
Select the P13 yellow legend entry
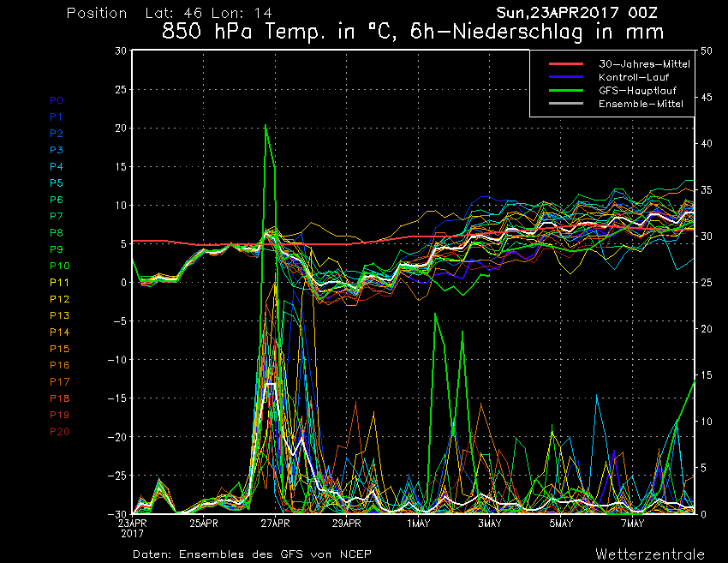[59, 315]
